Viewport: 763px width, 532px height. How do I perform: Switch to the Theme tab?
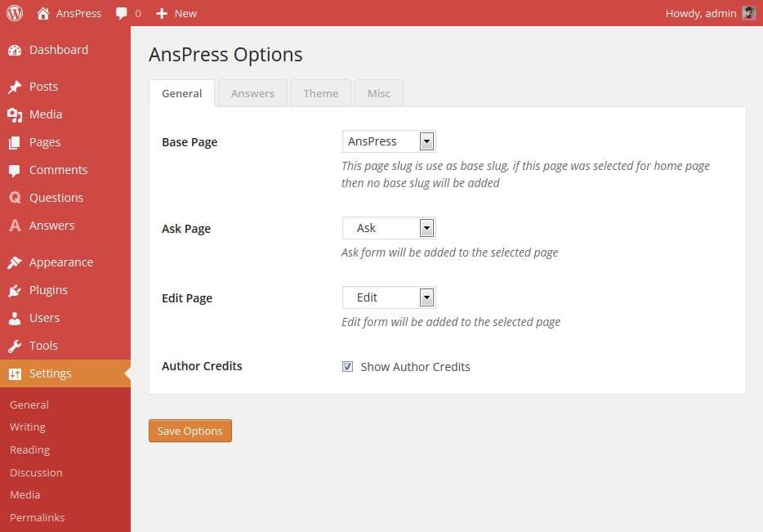pos(320,93)
